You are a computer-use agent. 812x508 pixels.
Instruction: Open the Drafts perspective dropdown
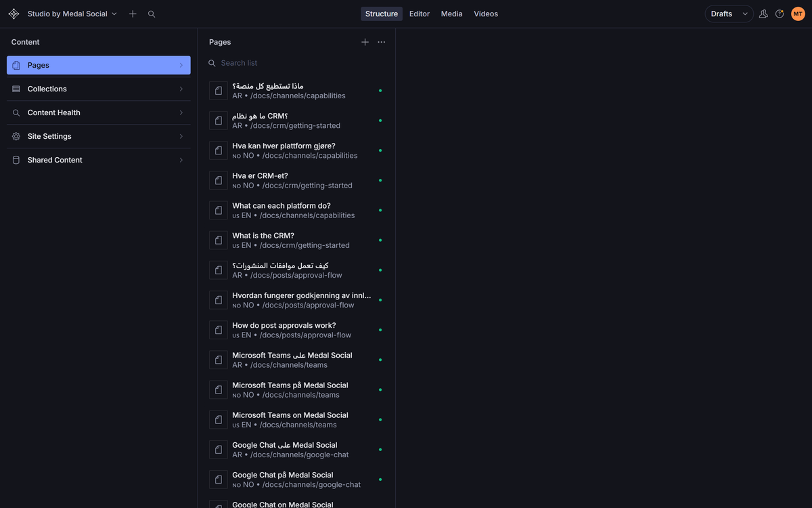point(729,14)
